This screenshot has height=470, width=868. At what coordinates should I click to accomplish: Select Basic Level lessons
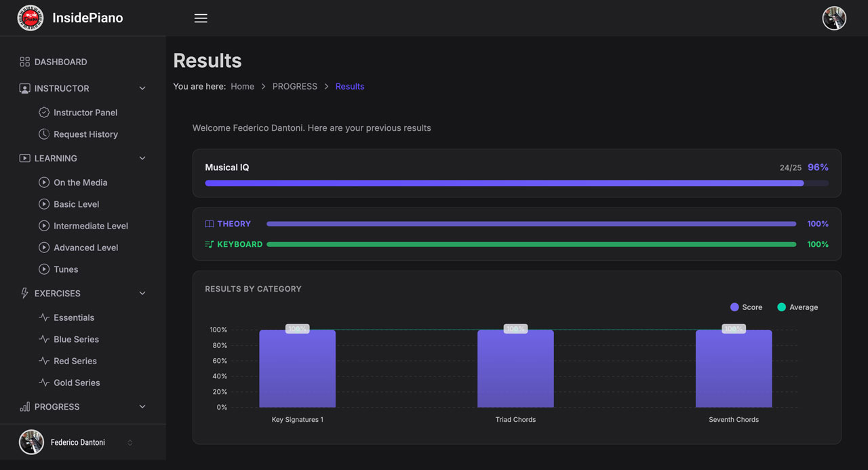coord(77,204)
